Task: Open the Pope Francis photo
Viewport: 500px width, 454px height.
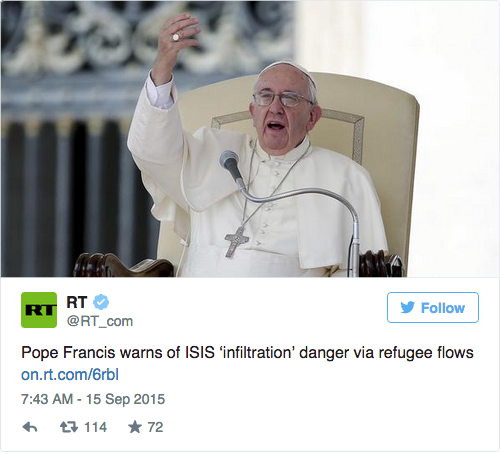Action: coord(250,139)
